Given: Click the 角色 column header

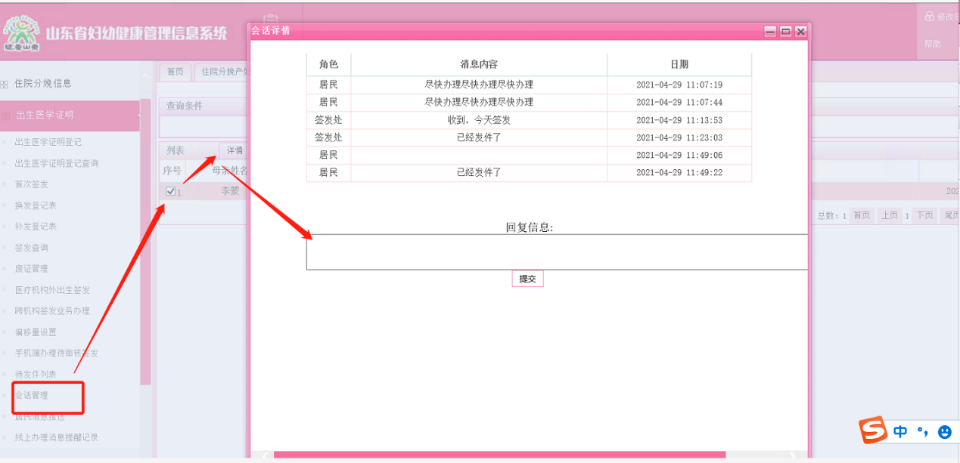Looking at the screenshot, I should pyautogui.click(x=329, y=64).
